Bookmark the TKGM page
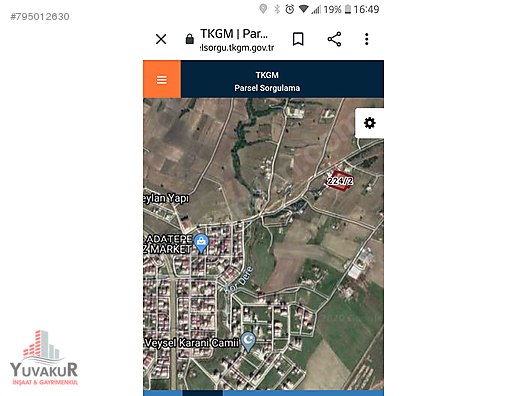This screenshot has width=528, height=396. [x=298, y=39]
